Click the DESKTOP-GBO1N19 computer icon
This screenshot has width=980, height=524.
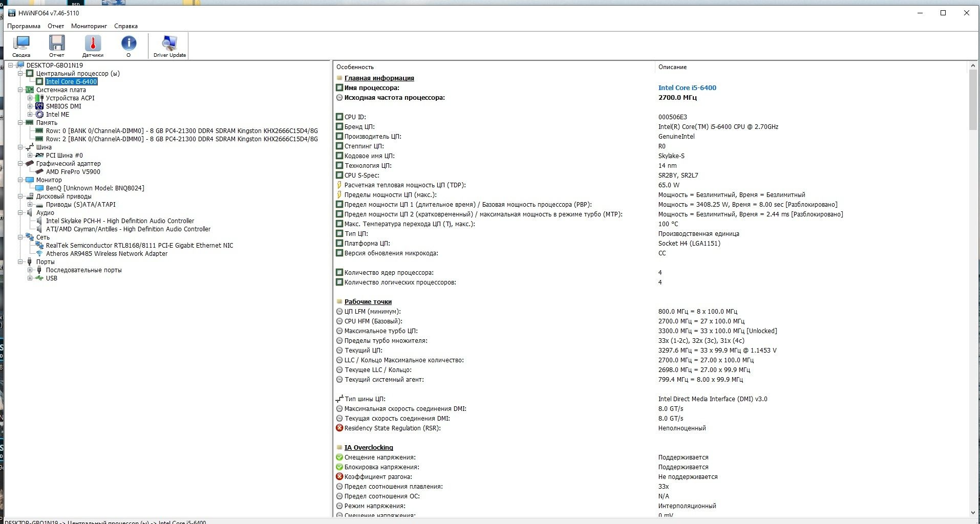click(20, 65)
